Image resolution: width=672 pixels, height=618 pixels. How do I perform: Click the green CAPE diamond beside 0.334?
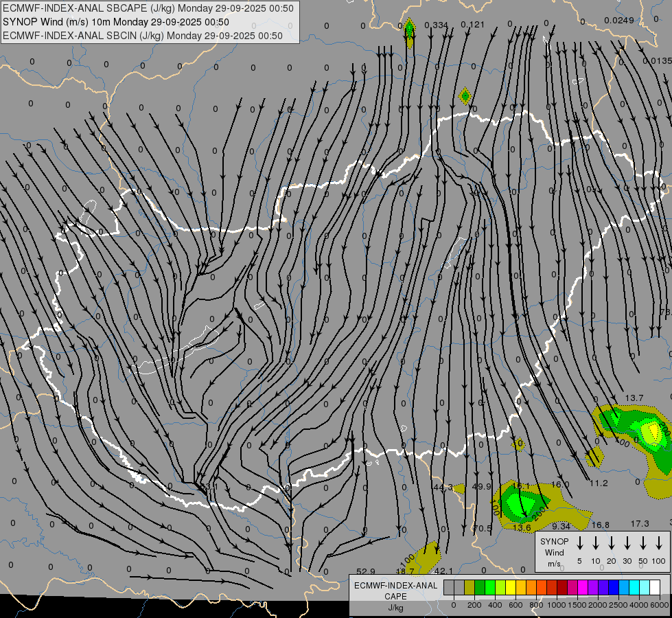click(x=409, y=30)
